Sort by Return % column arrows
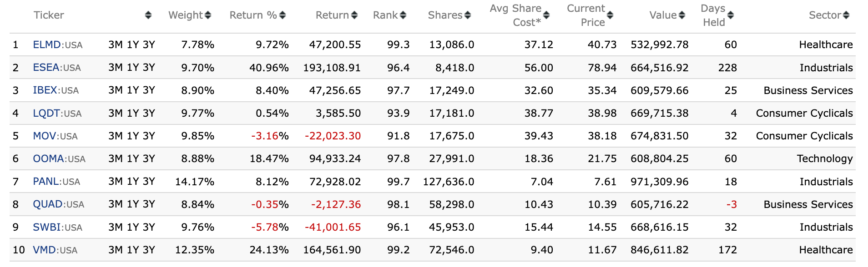This screenshot has width=868, height=267. tap(283, 15)
